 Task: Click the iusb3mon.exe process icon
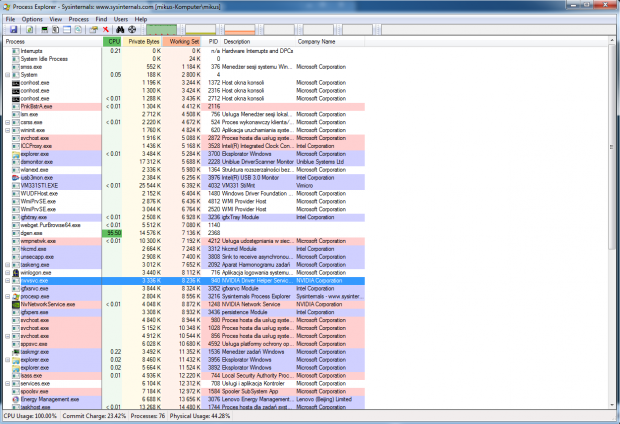coord(16,178)
